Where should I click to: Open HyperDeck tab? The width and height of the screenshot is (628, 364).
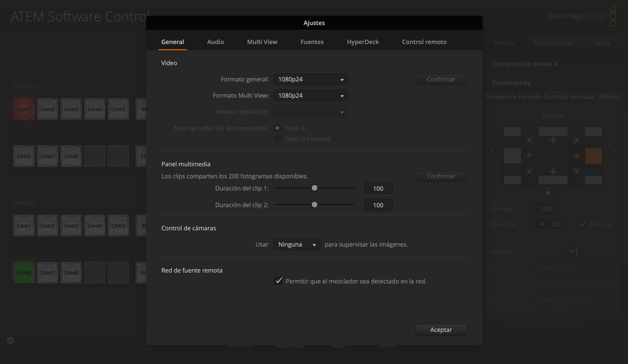[363, 42]
